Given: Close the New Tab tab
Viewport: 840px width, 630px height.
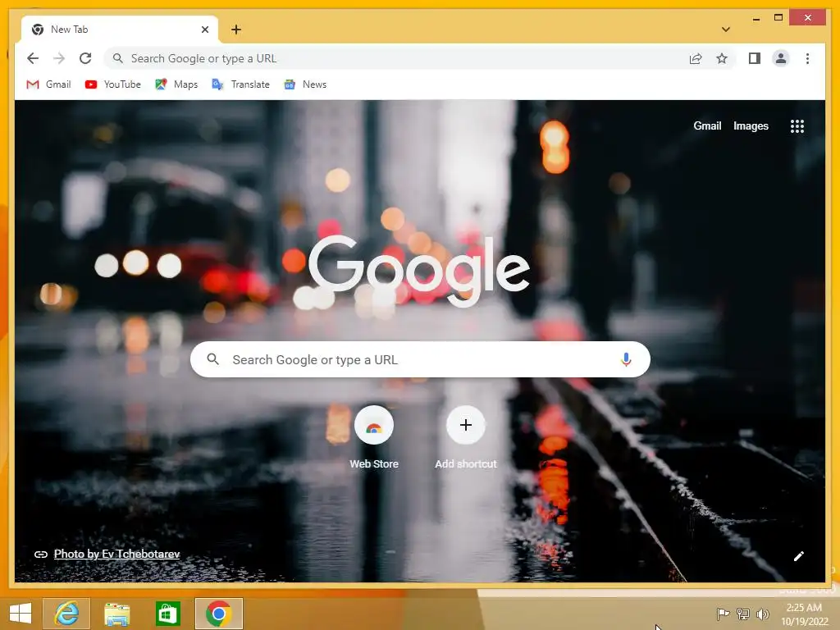Looking at the screenshot, I should [x=204, y=30].
